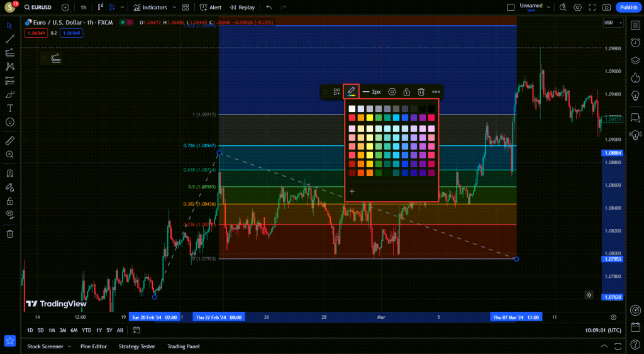This screenshot has width=644, height=354.
Task: Click the compare or add symbol plus
Action: tap(65, 8)
